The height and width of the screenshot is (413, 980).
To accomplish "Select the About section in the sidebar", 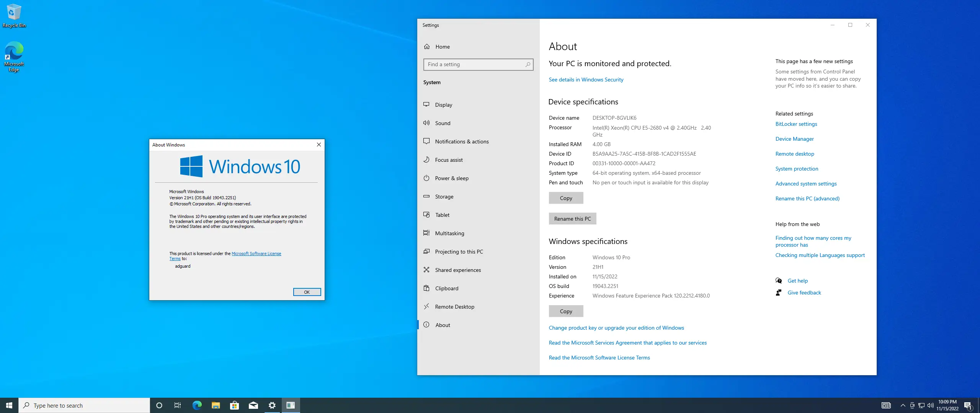I will [x=443, y=325].
